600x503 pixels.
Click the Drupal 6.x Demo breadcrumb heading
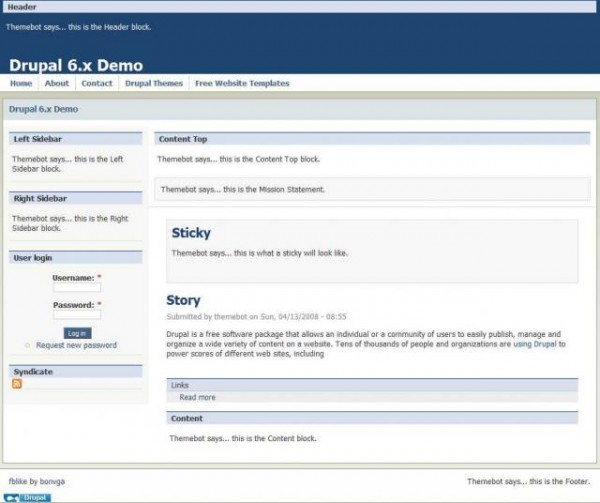click(44, 109)
